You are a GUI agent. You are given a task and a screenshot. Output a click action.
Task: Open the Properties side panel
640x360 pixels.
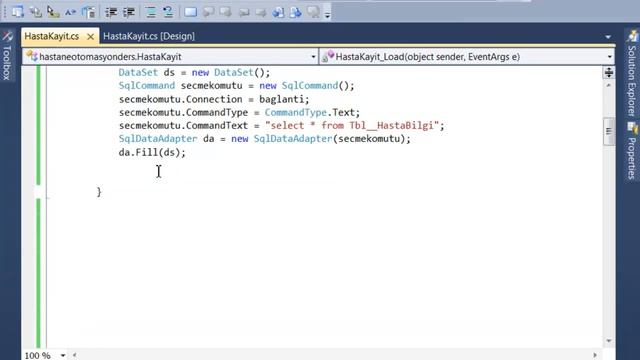[x=632, y=151]
